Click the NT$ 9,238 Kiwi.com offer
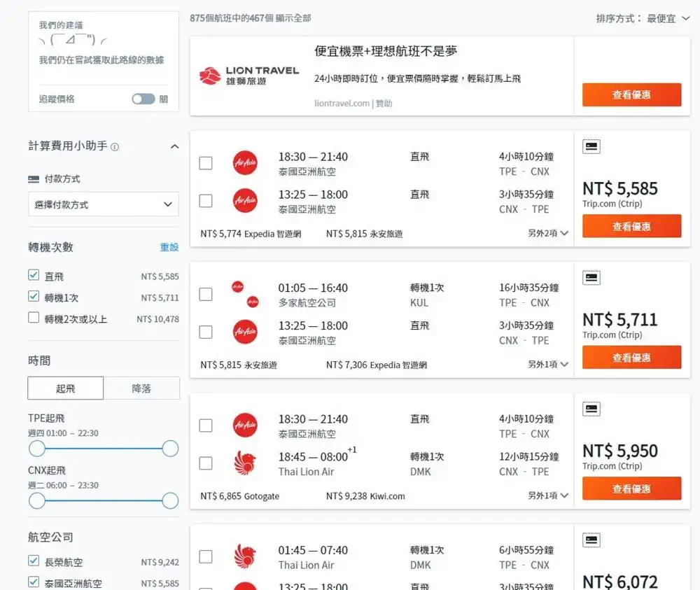This screenshot has height=590, width=700. (365, 496)
